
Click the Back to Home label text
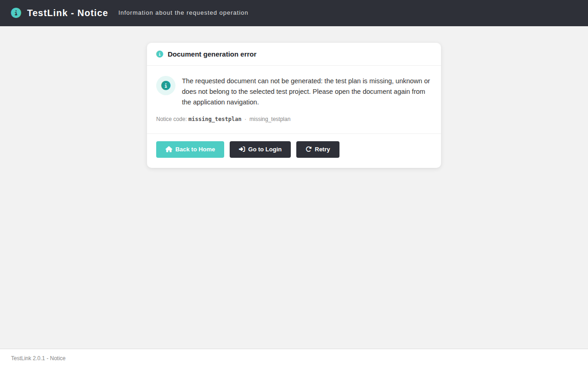pyautogui.click(x=195, y=149)
